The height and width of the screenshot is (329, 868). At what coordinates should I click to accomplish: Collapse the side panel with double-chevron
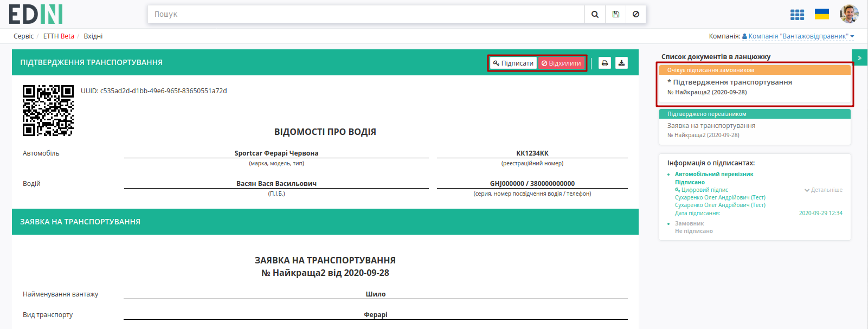click(859, 57)
